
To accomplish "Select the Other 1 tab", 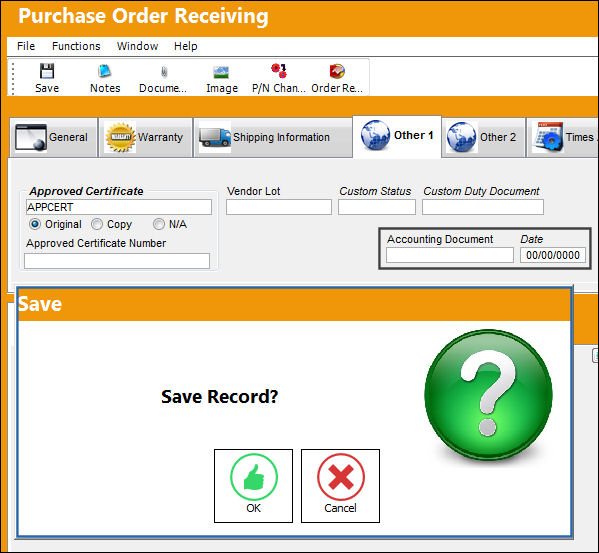I will (x=397, y=136).
